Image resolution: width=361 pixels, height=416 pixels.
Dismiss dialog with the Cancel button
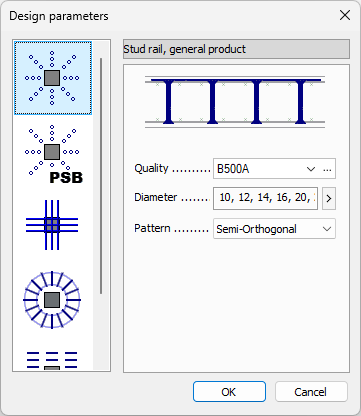tap(311, 392)
